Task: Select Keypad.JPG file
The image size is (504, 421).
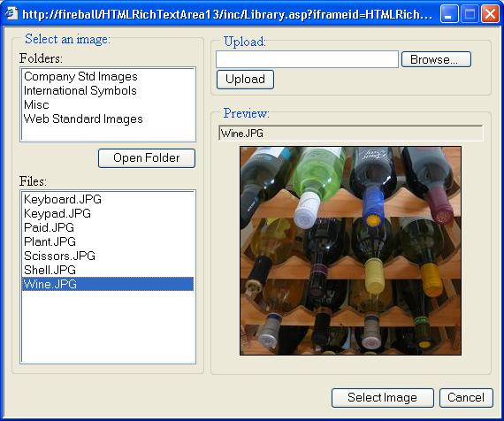Action: pos(57,213)
